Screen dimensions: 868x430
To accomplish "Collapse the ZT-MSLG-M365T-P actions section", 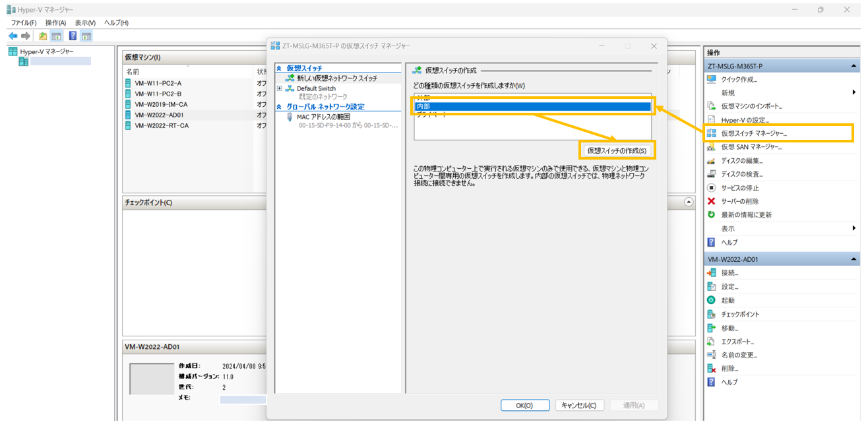I will (x=853, y=67).
